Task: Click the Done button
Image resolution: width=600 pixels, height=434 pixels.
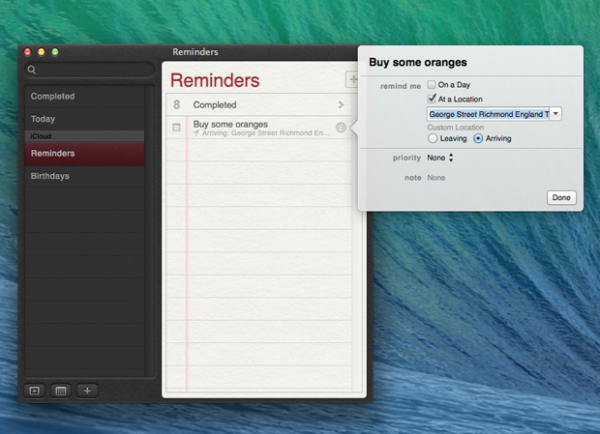Action: (561, 197)
